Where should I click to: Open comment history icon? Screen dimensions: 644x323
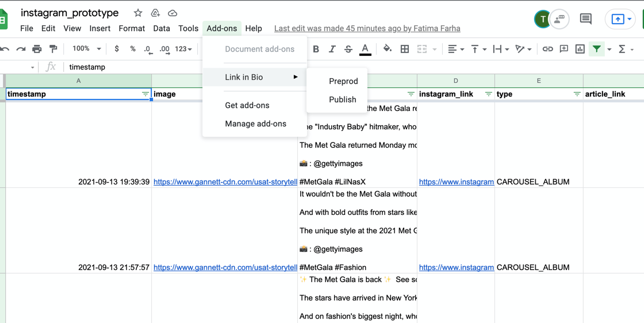(585, 19)
